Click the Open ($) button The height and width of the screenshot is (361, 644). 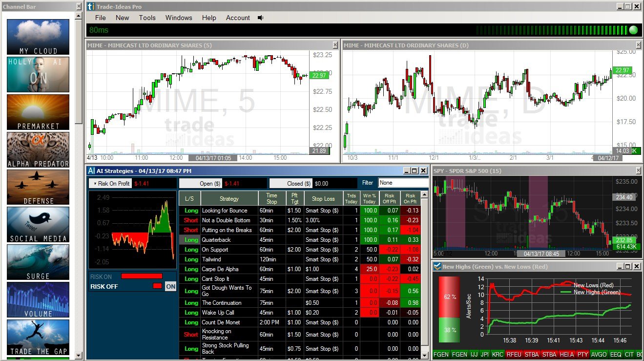coord(201,183)
